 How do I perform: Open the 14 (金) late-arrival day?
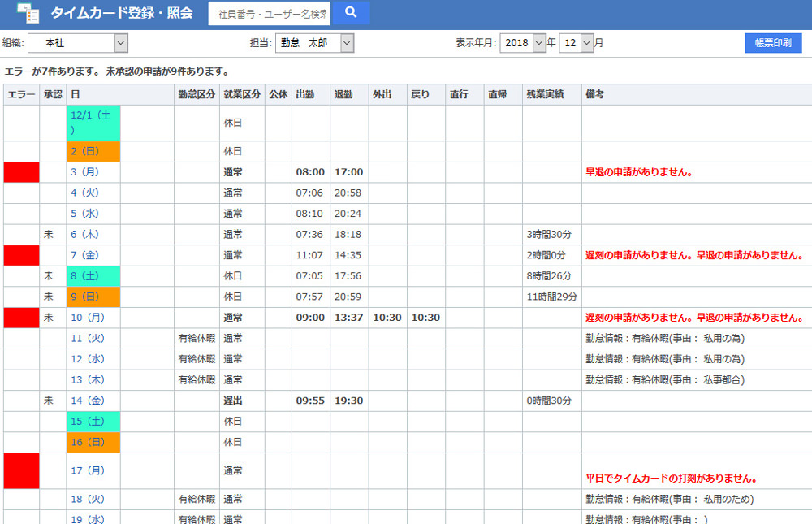click(x=87, y=401)
